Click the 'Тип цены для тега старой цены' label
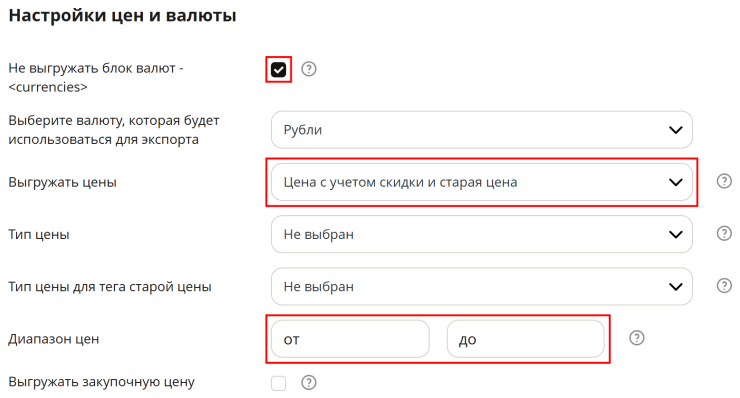The image size is (740, 398). point(110,287)
